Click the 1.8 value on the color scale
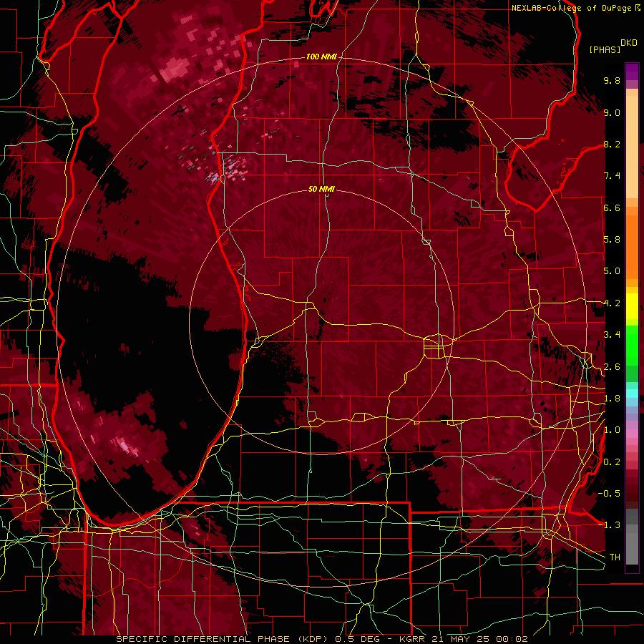 [612, 399]
